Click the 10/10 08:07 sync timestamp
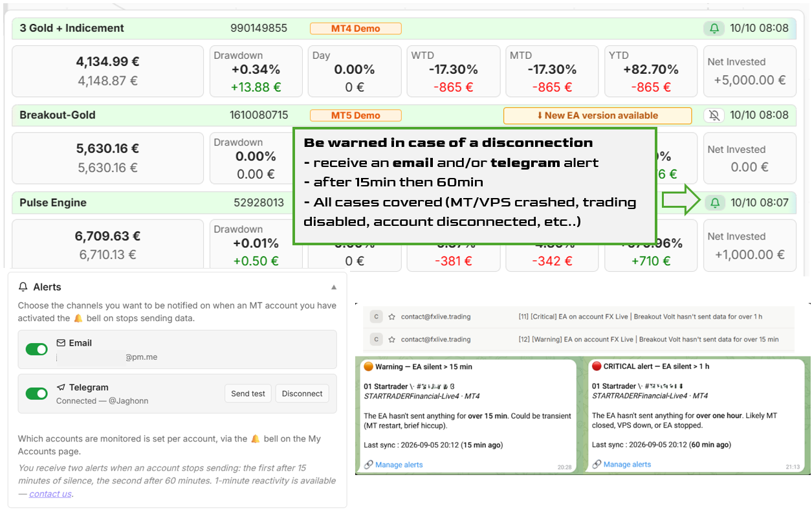Image resolution: width=812 pixels, height=510 pixels. [x=760, y=203]
